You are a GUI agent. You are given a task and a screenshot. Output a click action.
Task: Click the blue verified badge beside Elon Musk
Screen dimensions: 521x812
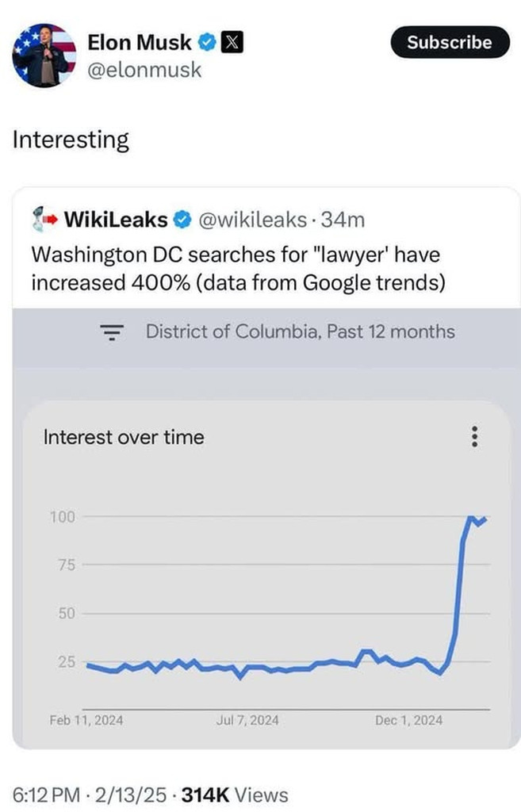[207, 42]
